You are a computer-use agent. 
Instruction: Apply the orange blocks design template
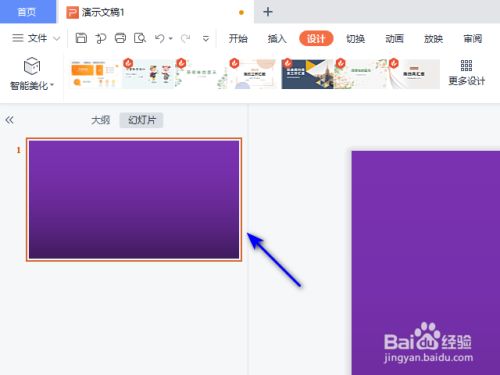click(95, 74)
